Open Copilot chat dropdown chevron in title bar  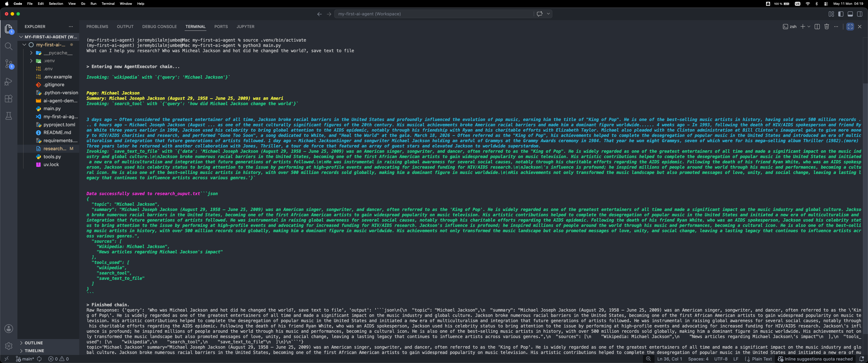coord(548,14)
